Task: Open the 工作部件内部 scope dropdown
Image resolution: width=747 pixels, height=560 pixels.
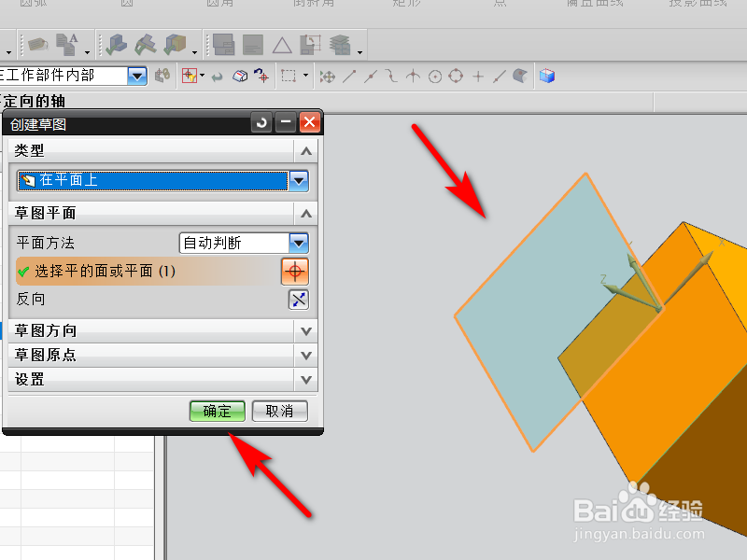Action: click(137, 76)
